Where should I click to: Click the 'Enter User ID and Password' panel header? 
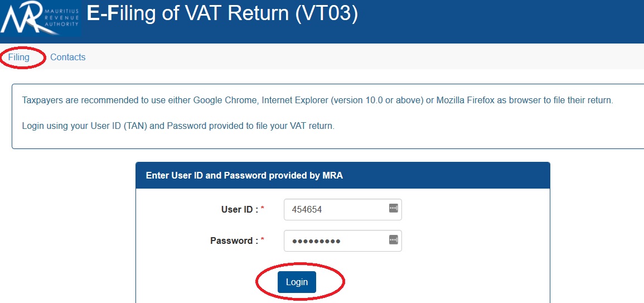pos(244,175)
